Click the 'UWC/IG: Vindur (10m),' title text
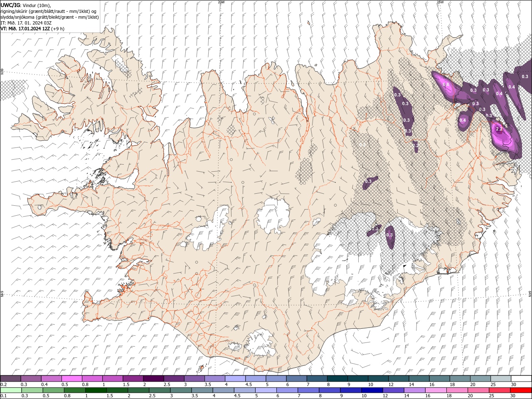Screen dimensions: 532x399 coord(25,5)
